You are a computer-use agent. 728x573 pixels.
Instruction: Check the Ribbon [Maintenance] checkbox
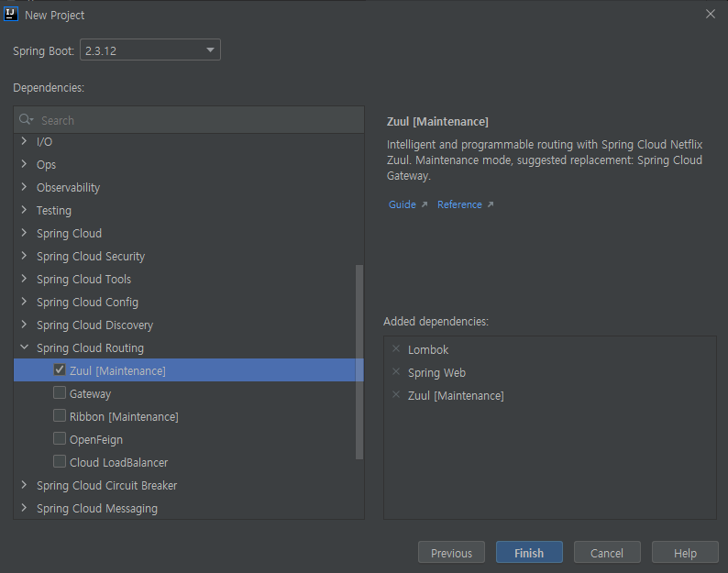(60, 415)
